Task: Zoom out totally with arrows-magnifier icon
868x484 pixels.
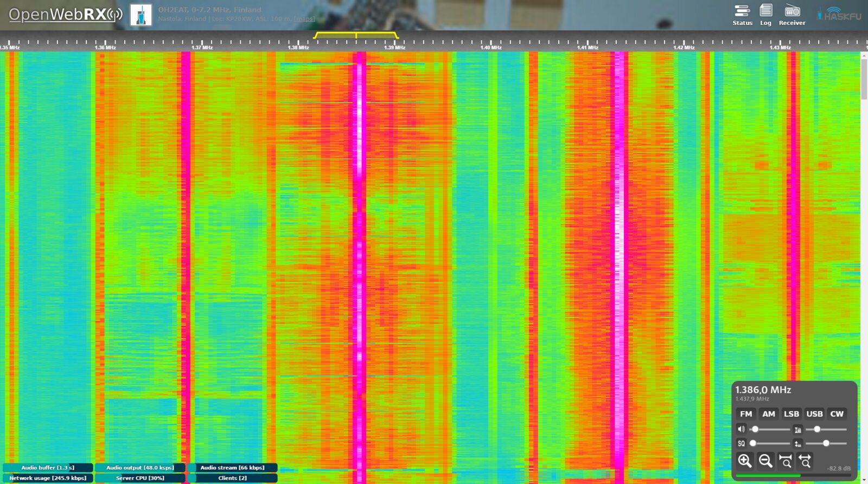Action: [806, 461]
